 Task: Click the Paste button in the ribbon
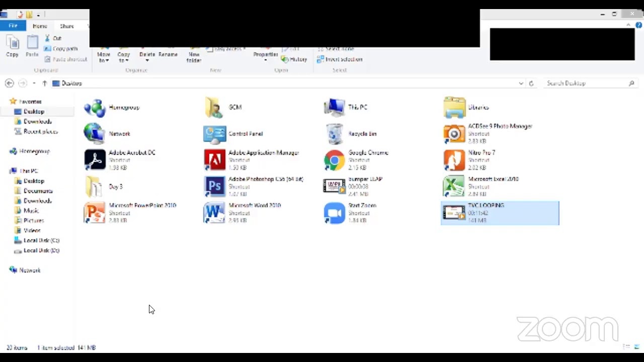pyautogui.click(x=32, y=47)
